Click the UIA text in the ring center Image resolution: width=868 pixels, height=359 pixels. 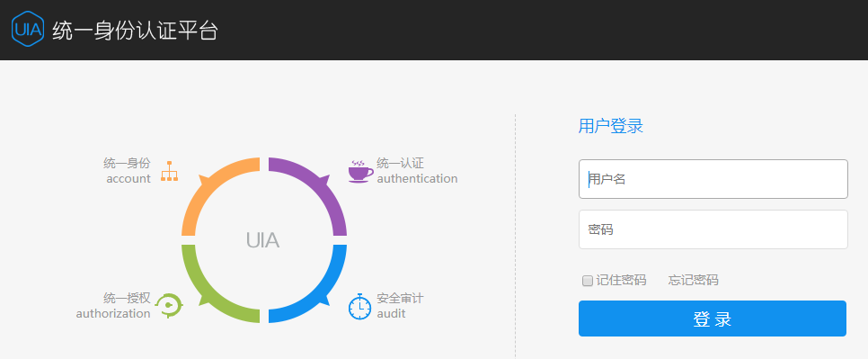pos(263,240)
